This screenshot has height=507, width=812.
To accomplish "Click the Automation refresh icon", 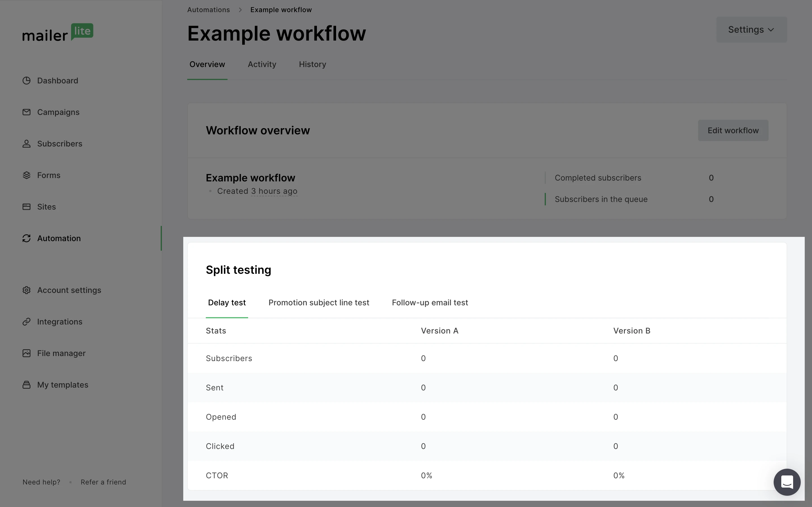I will (27, 238).
